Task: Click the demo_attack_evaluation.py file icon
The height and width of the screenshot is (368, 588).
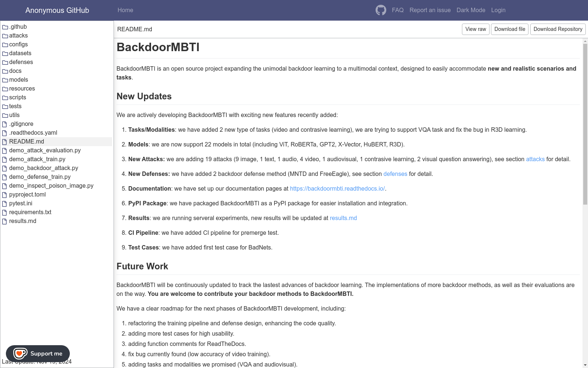Action: (x=5, y=151)
